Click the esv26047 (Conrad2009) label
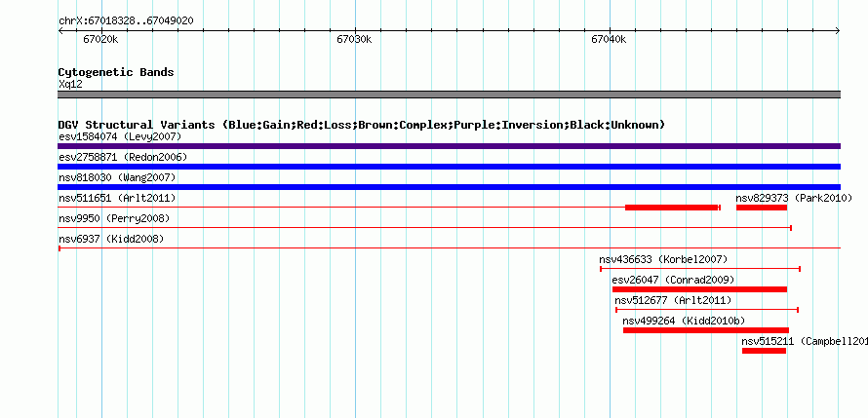The image size is (868, 418). tap(673, 280)
